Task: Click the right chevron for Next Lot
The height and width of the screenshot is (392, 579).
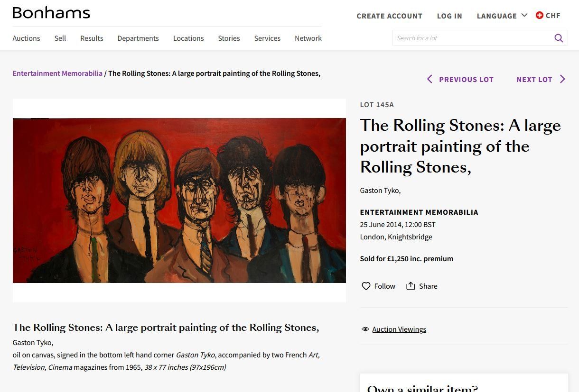Action: click(x=562, y=79)
